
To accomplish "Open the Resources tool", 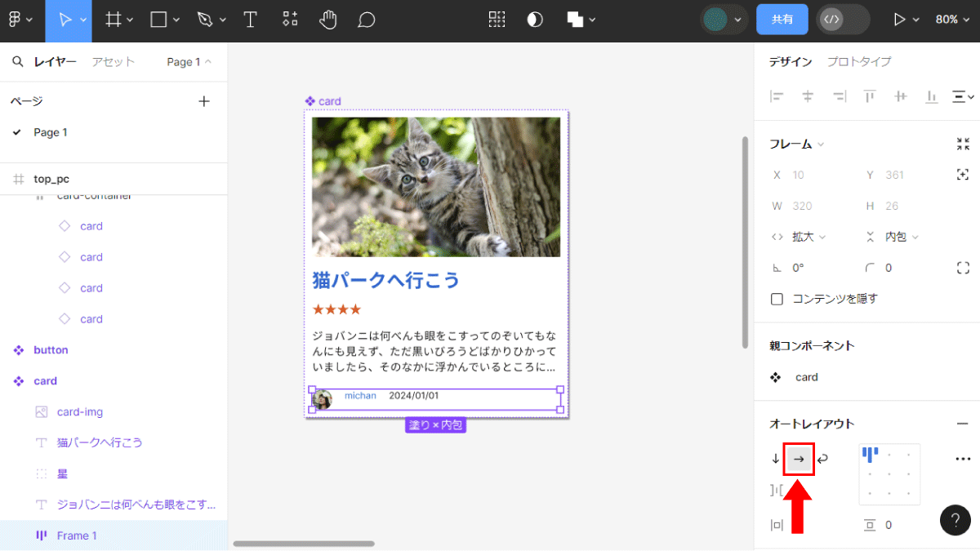I will pos(290,20).
